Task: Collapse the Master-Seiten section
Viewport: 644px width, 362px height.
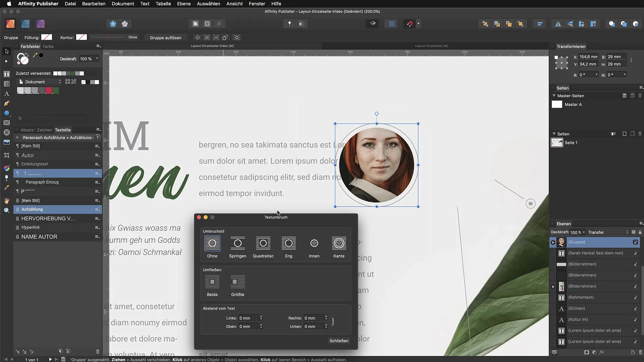Action: point(554,96)
